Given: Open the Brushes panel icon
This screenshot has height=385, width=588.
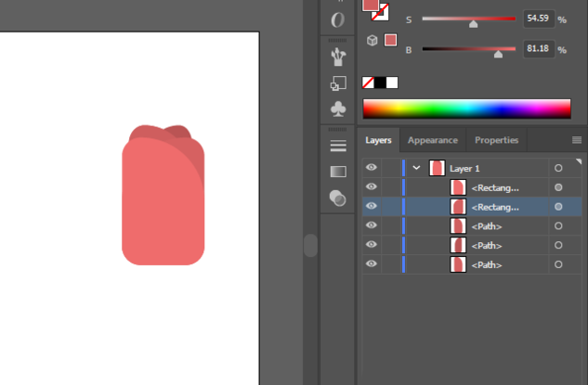Looking at the screenshot, I should pos(338,57).
